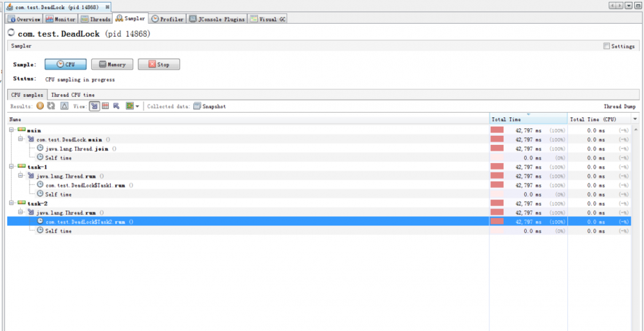Collapse the task-2 thread node
This screenshot has height=331, width=644.
pyautogui.click(x=12, y=203)
